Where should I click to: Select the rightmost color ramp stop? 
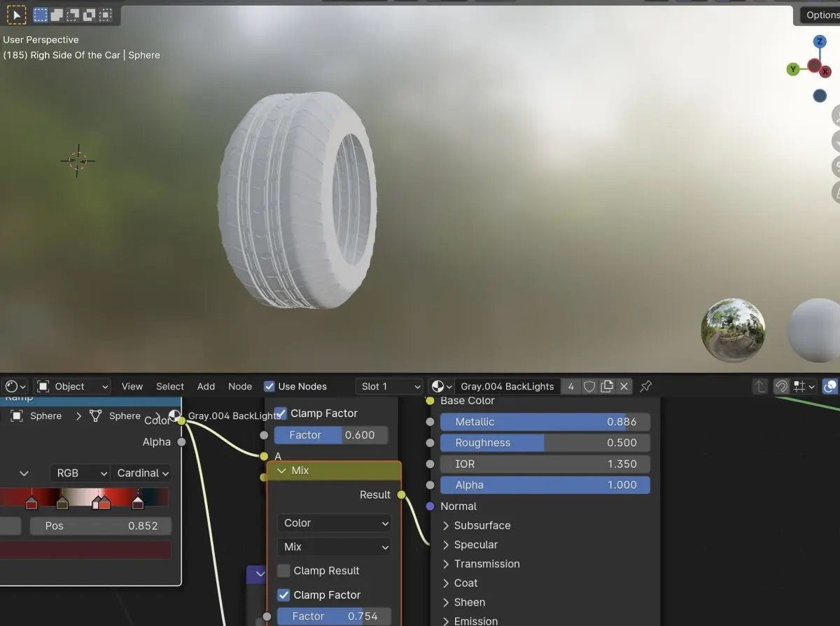point(138,502)
